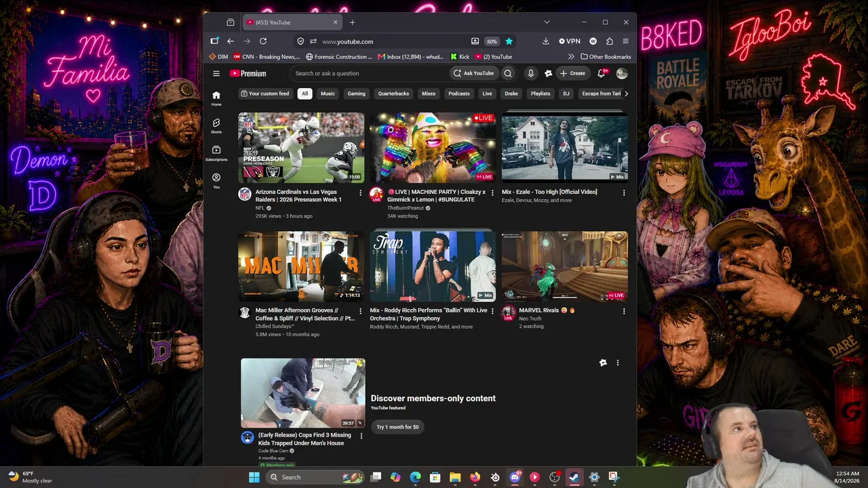Click the Windows taskbar Search box
This screenshot has width=868, height=488.
[x=315, y=477]
